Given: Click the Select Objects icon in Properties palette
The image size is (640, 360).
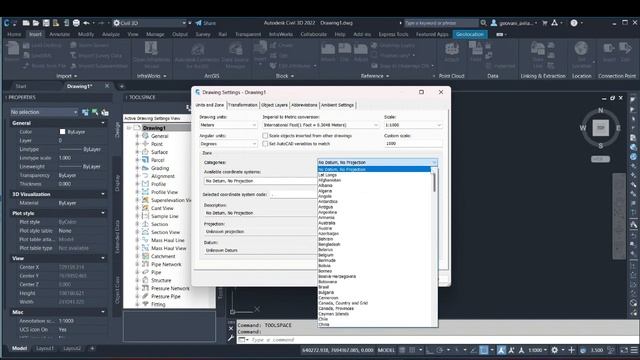Looking at the screenshot, I should (x=95, y=112).
